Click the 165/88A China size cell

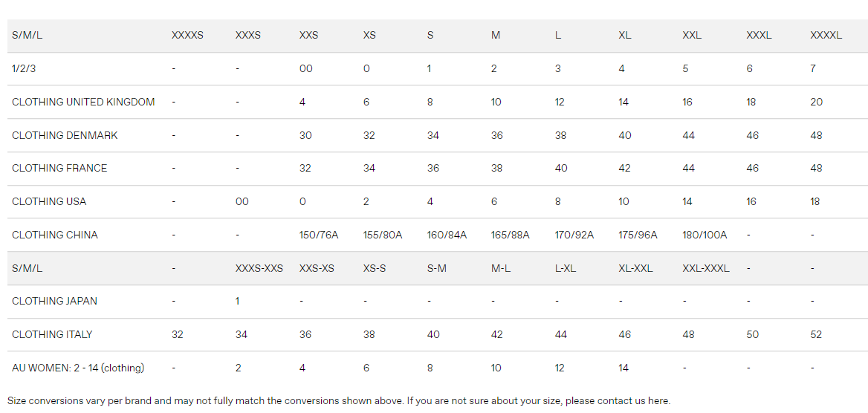pyautogui.click(x=511, y=235)
